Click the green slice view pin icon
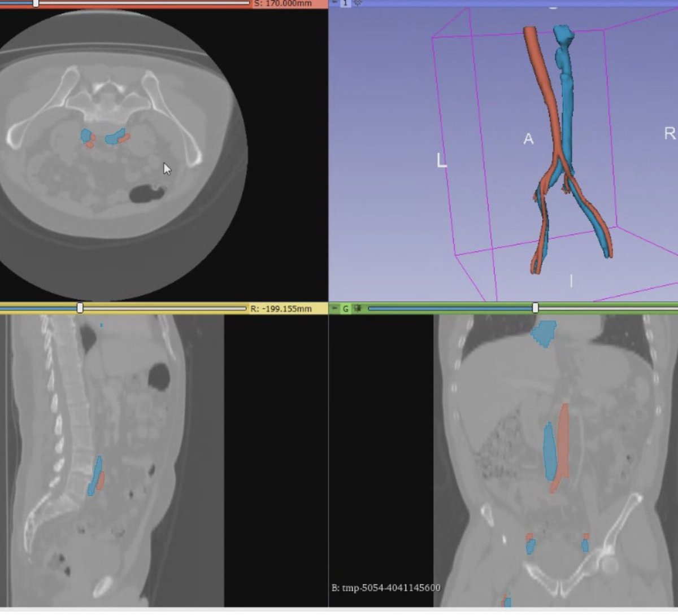Image resolution: width=678 pixels, height=616 pixels. [334, 308]
